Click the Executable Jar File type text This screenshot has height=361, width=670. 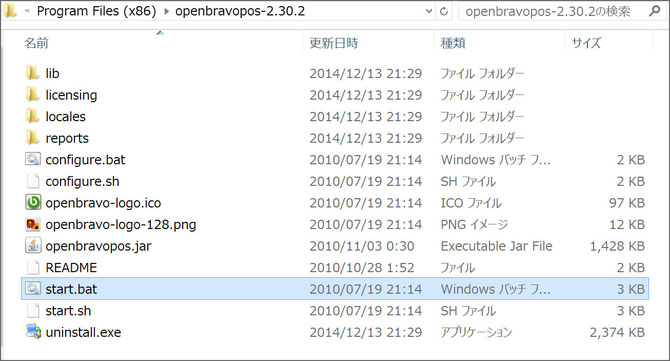click(x=497, y=246)
